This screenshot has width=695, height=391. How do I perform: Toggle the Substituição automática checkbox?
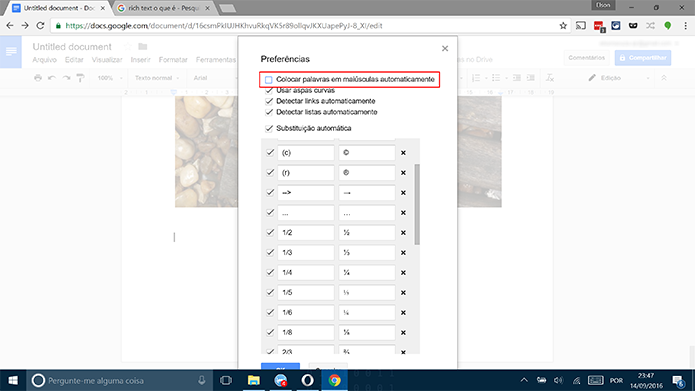click(x=269, y=129)
